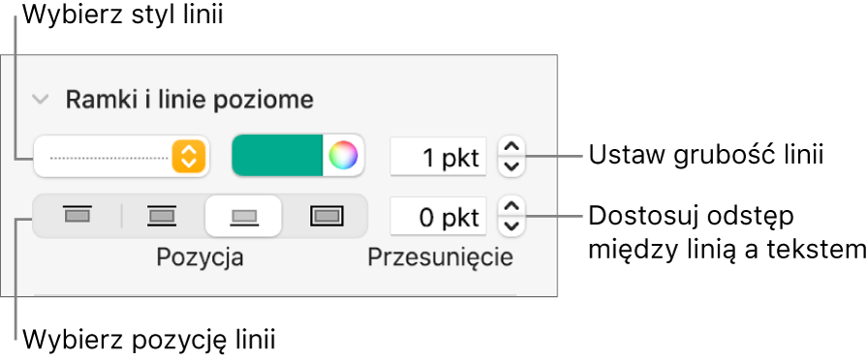The height and width of the screenshot is (360, 868).
Task: Click the Ustaw grubość linii callout text
Action: coord(706,156)
